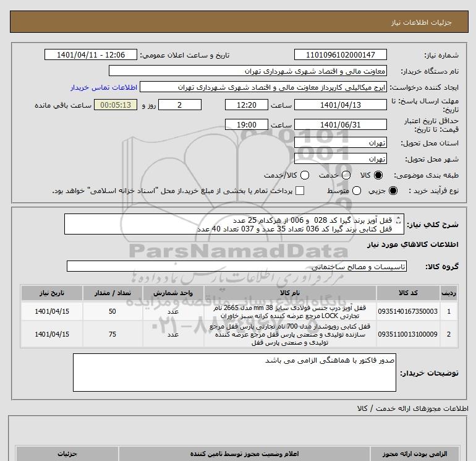Viewport: 476px width, 461px height.
Task: Click the قفل کتابی رویوشدار product name cell
Action: pyautogui.click(x=290, y=334)
